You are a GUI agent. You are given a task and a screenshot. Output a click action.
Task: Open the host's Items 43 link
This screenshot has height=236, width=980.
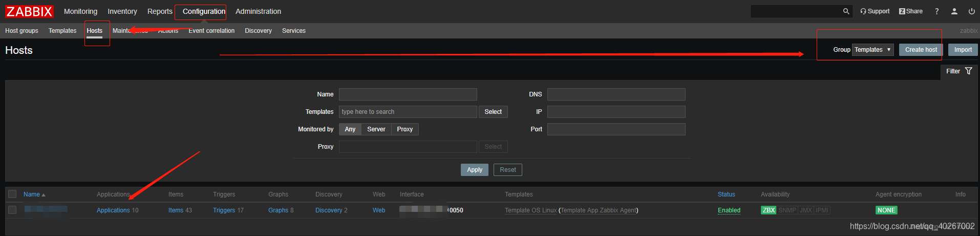[x=176, y=210]
